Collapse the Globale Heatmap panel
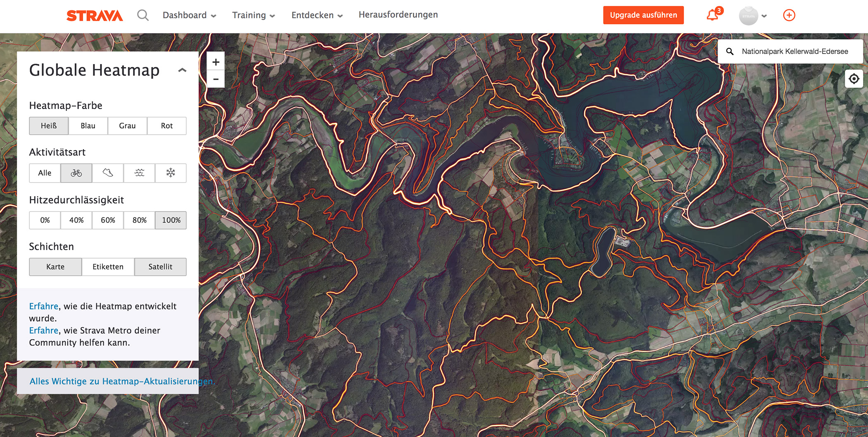The image size is (868, 437). point(182,70)
